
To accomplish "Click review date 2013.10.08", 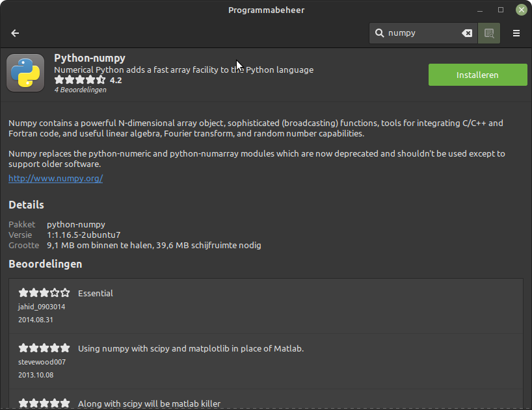I will 36,375.
